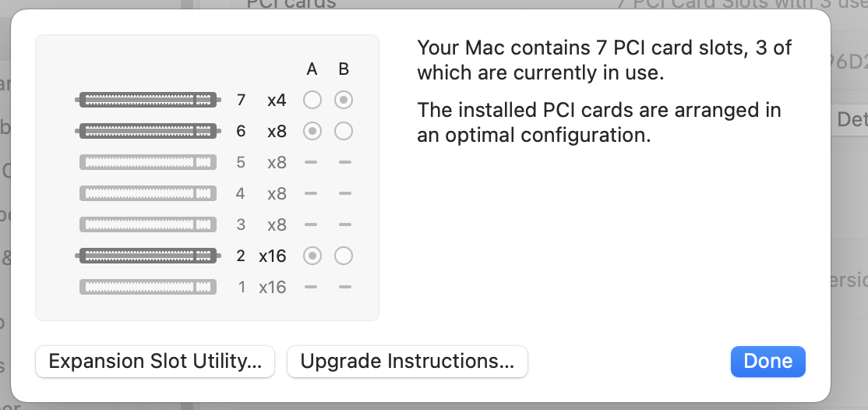Click the PCI slots summary text
The width and height of the screenshot is (868, 410).
pos(604,60)
